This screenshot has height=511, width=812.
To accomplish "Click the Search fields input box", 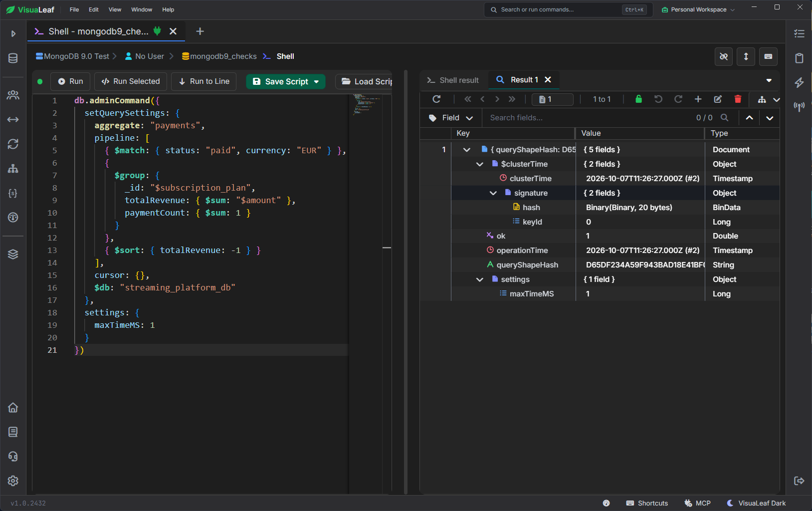I will [589, 118].
